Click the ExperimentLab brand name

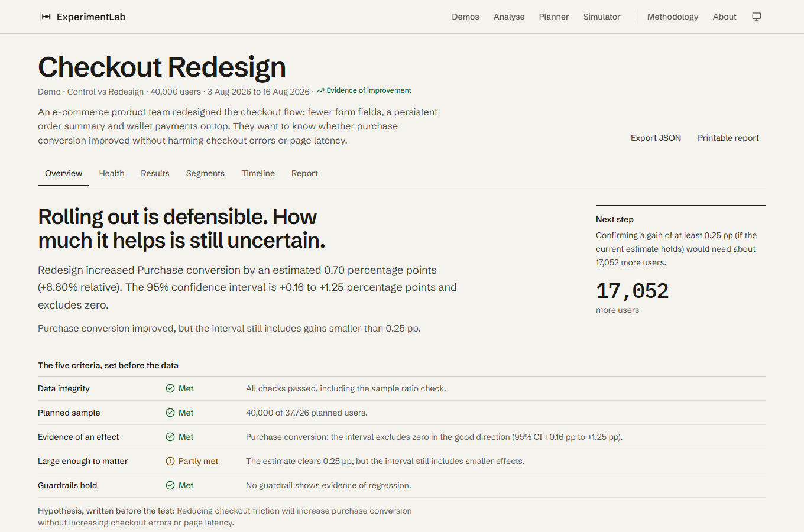91,17
